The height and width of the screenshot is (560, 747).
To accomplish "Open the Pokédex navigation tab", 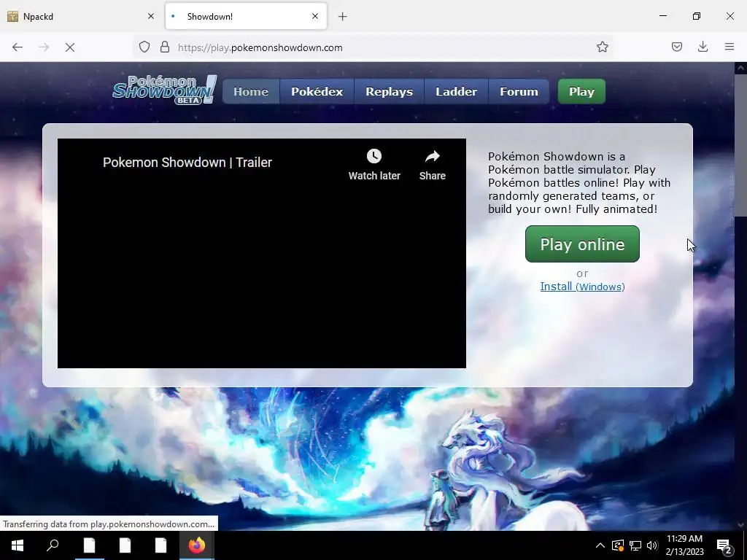I will pos(317,91).
